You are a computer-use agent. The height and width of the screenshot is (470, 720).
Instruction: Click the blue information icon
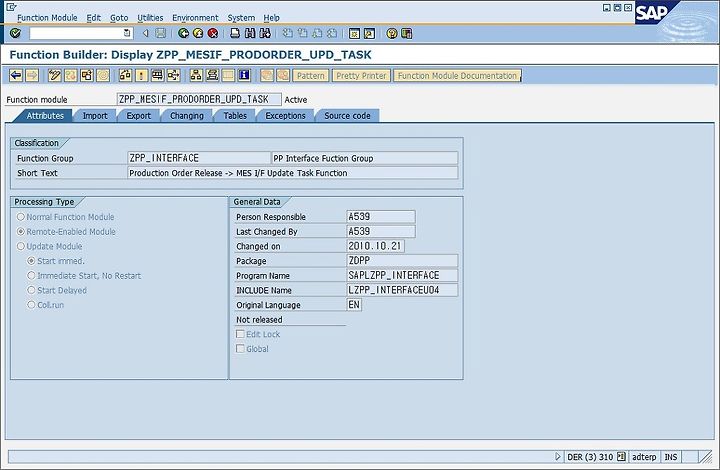tap(244, 75)
